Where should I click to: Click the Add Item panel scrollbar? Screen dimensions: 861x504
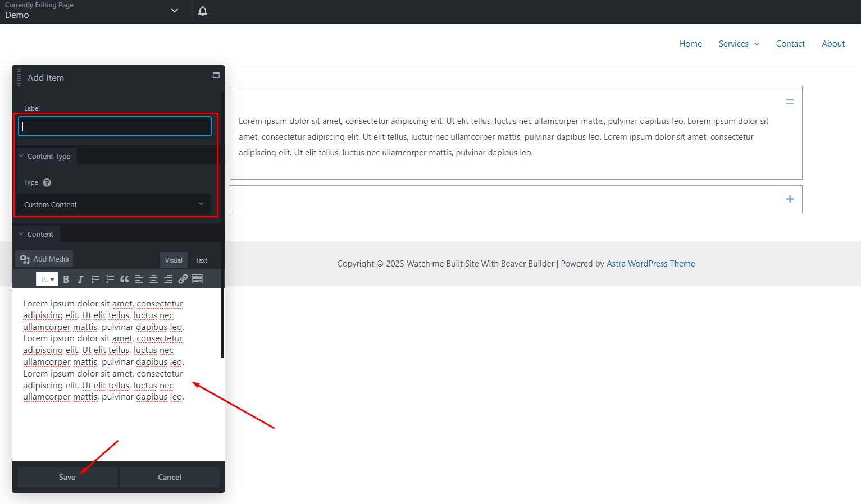coord(222,224)
